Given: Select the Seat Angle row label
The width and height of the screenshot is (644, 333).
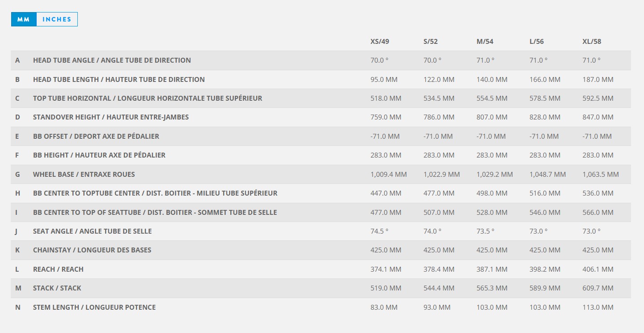Looking at the screenshot, I should point(93,231).
